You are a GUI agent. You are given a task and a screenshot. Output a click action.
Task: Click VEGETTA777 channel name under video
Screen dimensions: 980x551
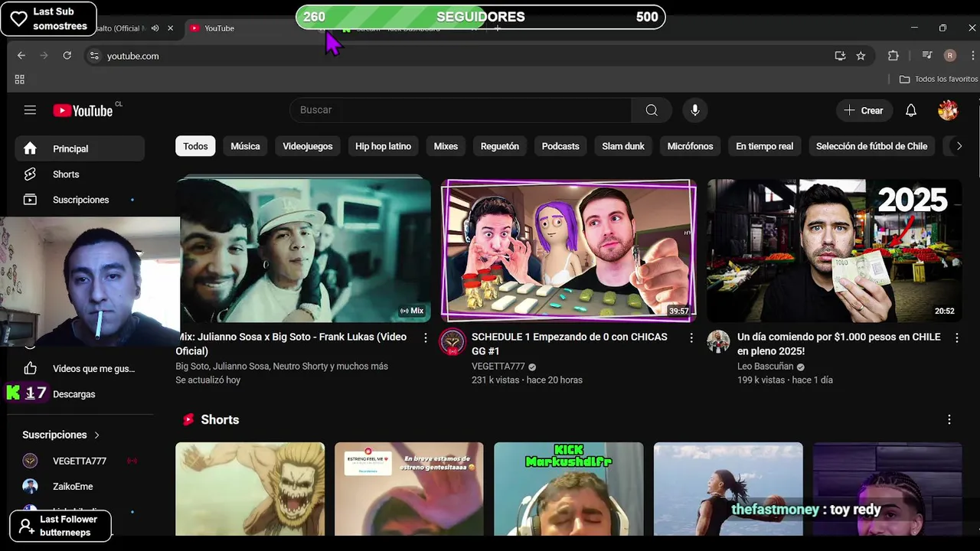[498, 367]
